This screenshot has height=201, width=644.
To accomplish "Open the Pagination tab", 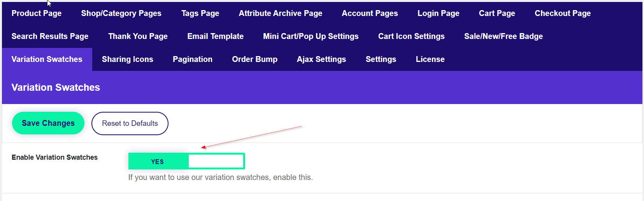I will 192,59.
